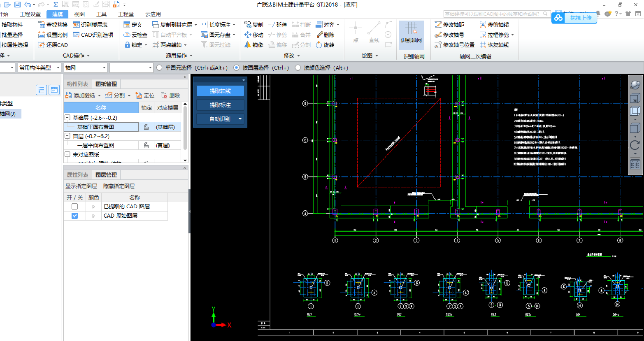Check the 已提取的 CAD 图层 checkbox
The image size is (644, 341).
74,207
